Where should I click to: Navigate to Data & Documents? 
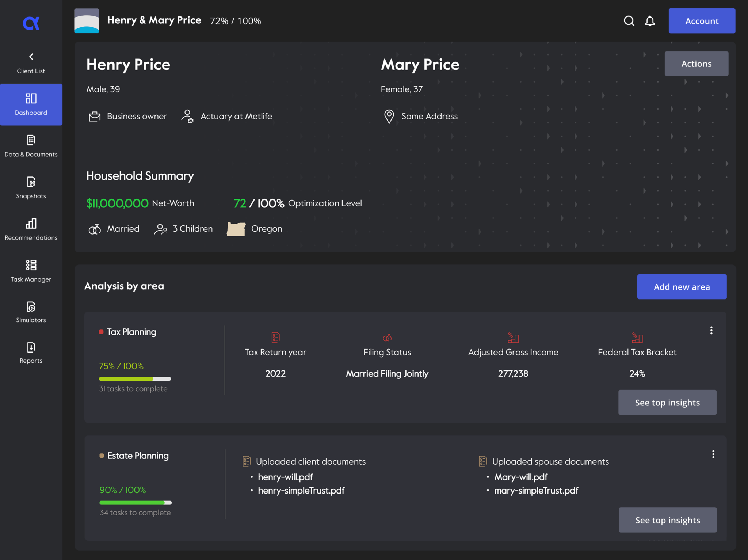click(x=31, y=146)
